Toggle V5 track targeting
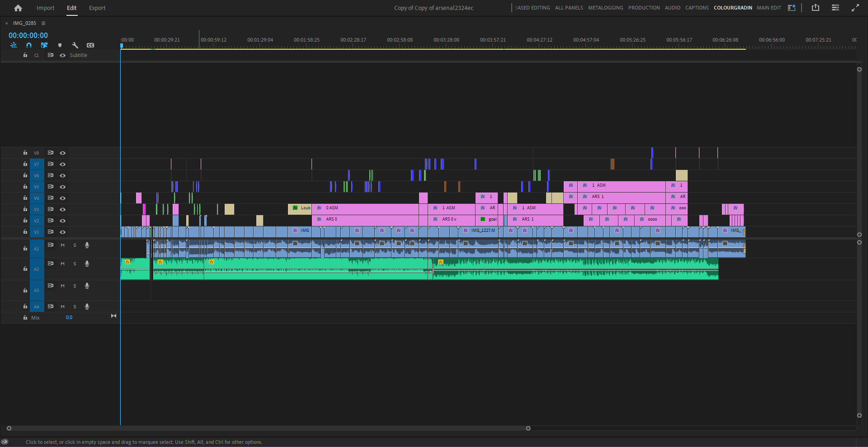Viewport: 868px width, 447px height. point(37,187)
